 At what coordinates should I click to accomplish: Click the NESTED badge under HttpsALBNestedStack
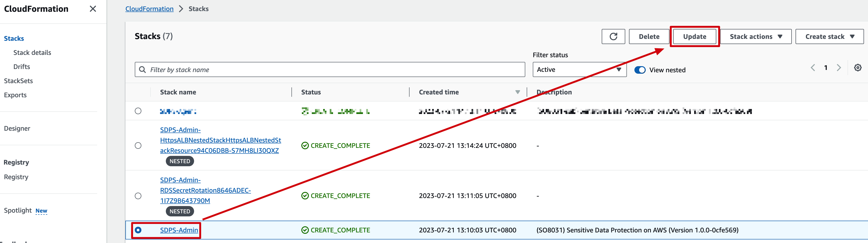pos(180,161)
